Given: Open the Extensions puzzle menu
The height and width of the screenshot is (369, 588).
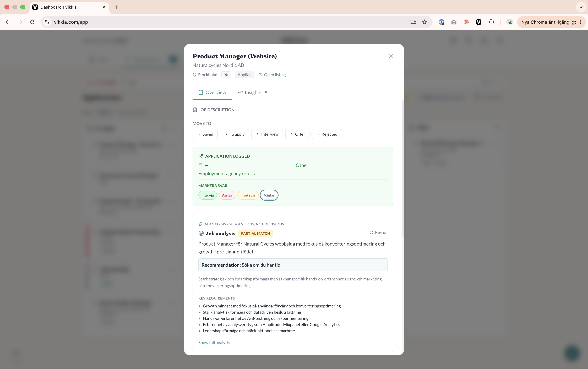Looking at the screenshot, I should [491, 22].
